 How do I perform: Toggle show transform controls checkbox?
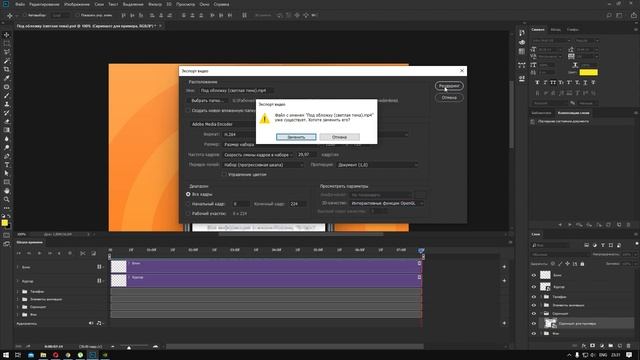[x=77, y=16]
